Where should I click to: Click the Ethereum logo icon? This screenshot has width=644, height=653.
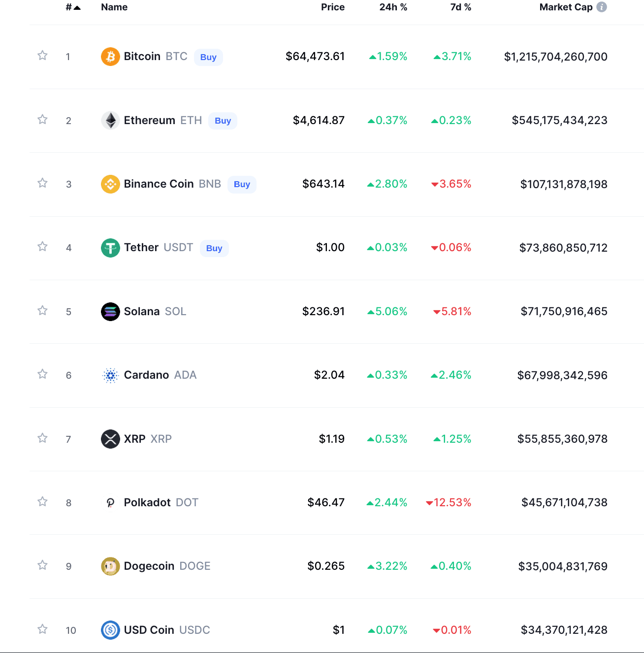110,121
